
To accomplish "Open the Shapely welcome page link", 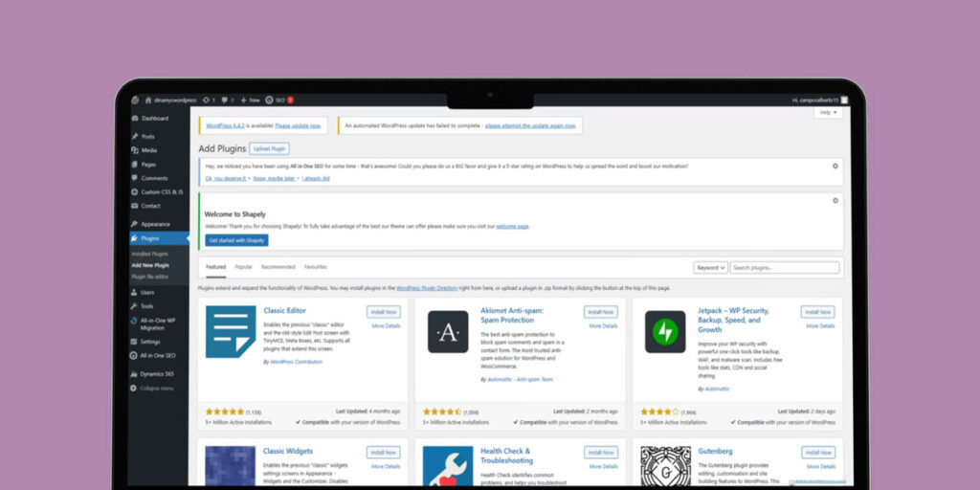I will coord(513,226).
